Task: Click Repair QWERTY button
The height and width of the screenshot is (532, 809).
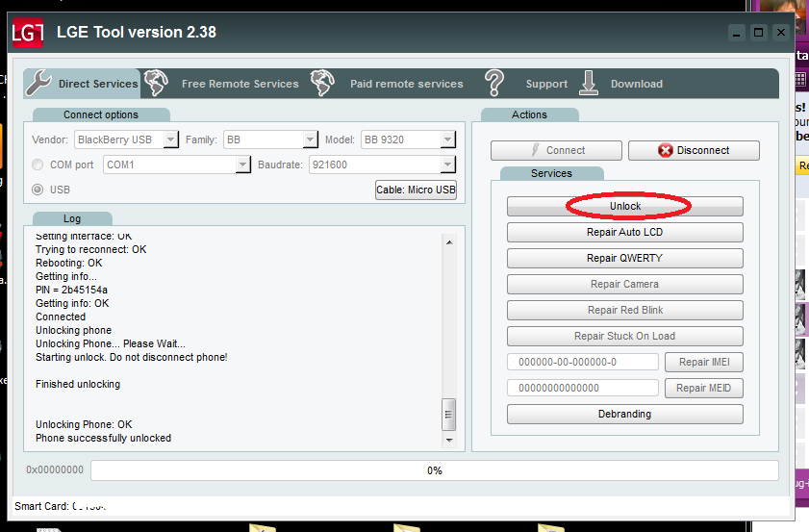Action: point(625,258)
